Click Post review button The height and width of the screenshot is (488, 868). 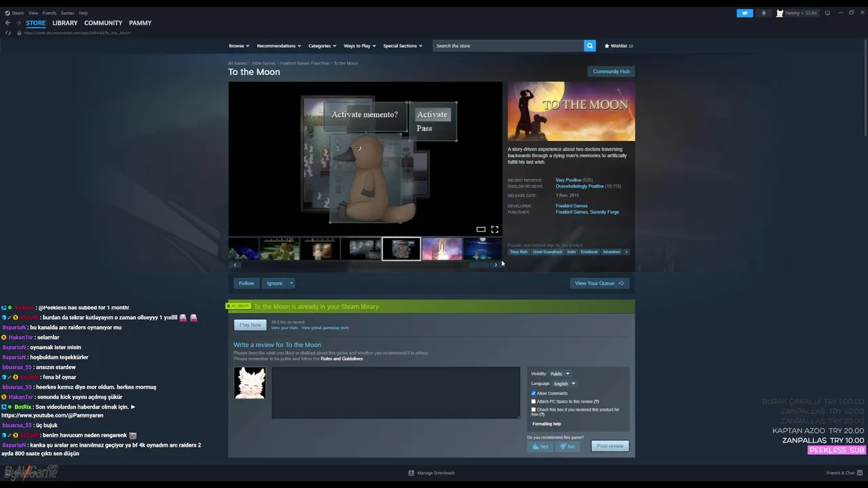(x=610, y=446)
